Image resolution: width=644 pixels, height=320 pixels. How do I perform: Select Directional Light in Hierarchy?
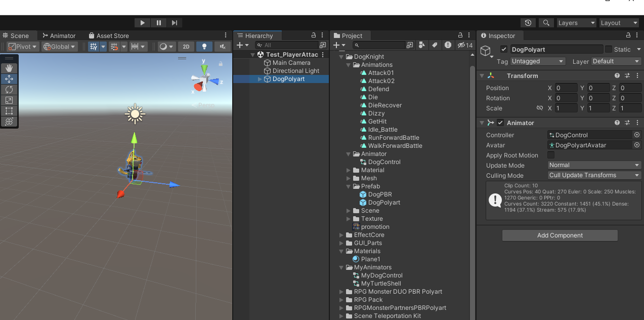[296, 71]
